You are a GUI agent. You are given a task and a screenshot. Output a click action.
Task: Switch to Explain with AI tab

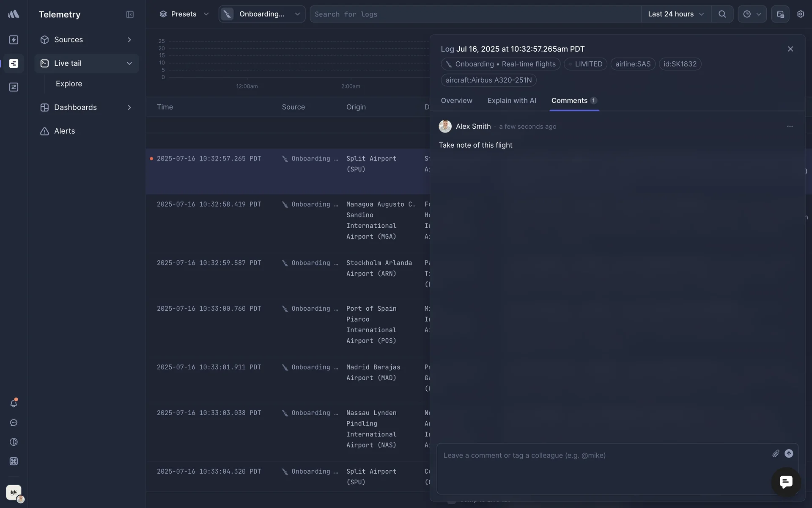pyautogui.click(x=511, y=101)
